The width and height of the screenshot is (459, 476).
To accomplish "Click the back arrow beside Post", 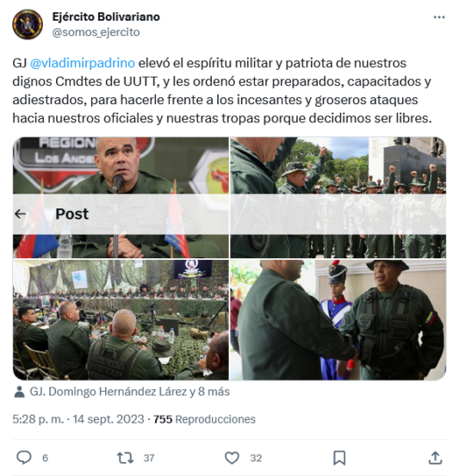I will (x=21, y=214).
